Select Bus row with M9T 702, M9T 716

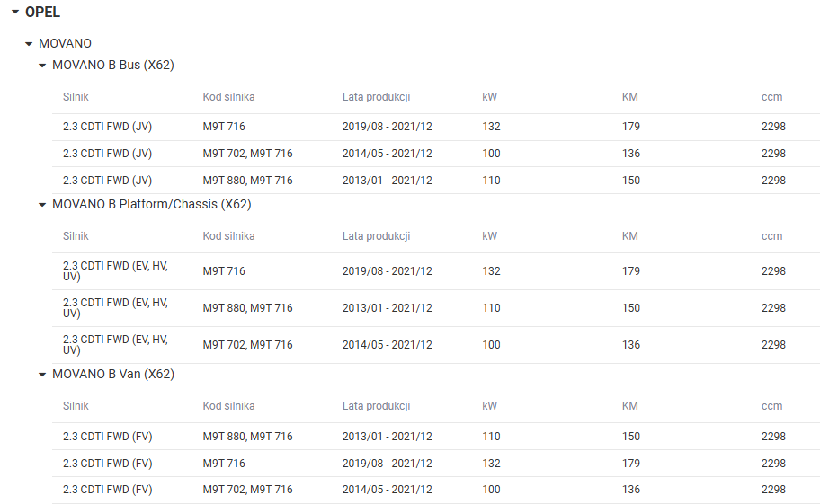[x=436, y=154]
